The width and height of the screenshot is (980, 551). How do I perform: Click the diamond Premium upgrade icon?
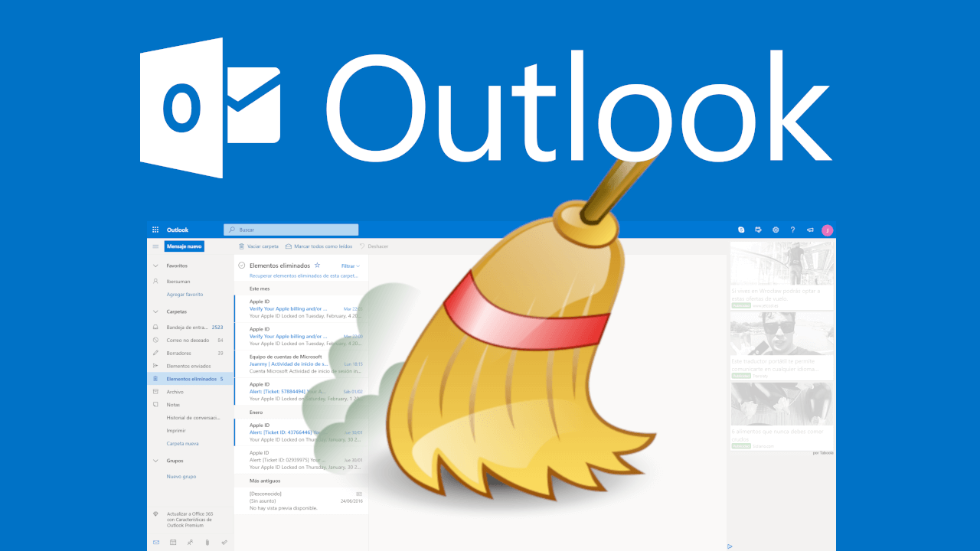155,514
